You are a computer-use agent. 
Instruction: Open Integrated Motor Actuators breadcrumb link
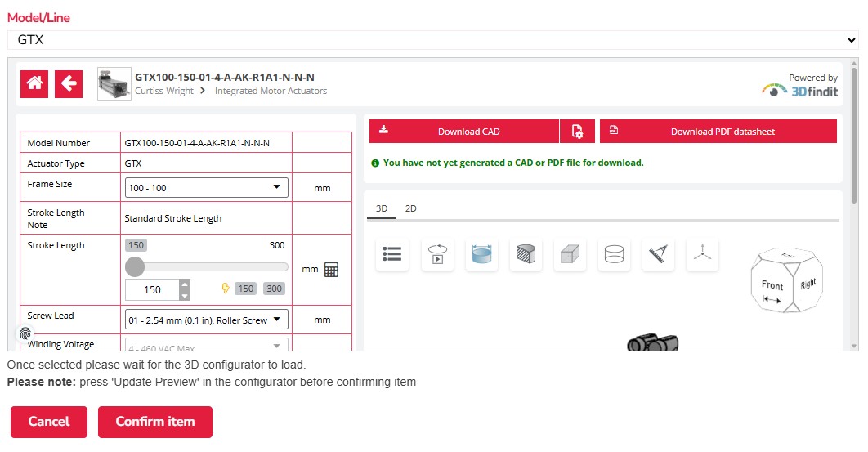point(271,91)
